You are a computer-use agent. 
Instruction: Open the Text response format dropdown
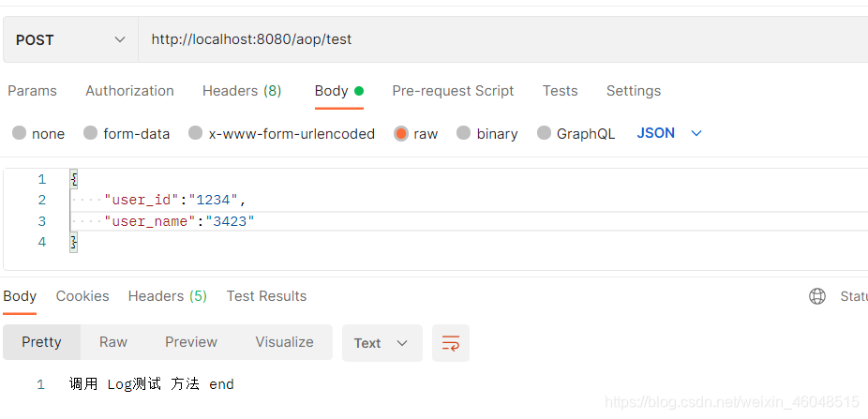click(x=382, y=343)
